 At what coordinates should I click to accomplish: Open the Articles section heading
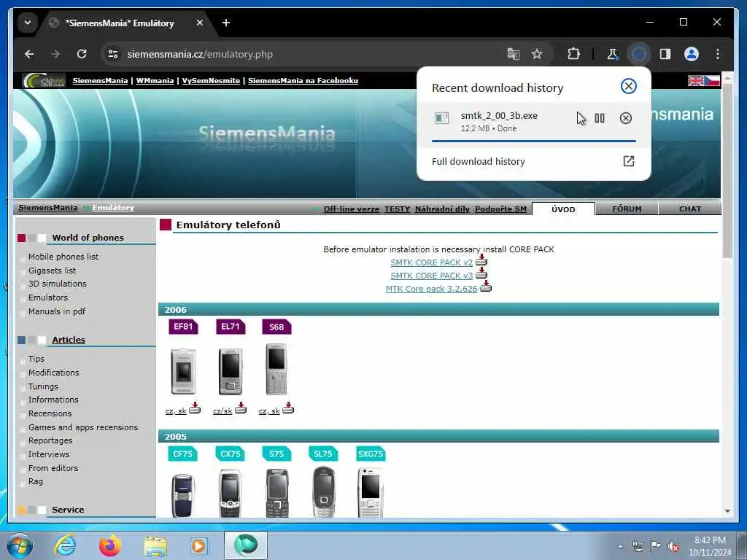click(69, 340)
